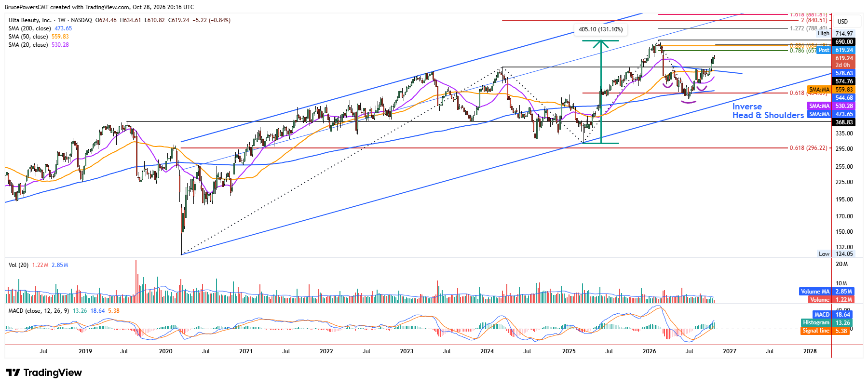Click the blue Post 619.24 price label
The width and height of the screenshot is (868, 387).
[836, 50]
